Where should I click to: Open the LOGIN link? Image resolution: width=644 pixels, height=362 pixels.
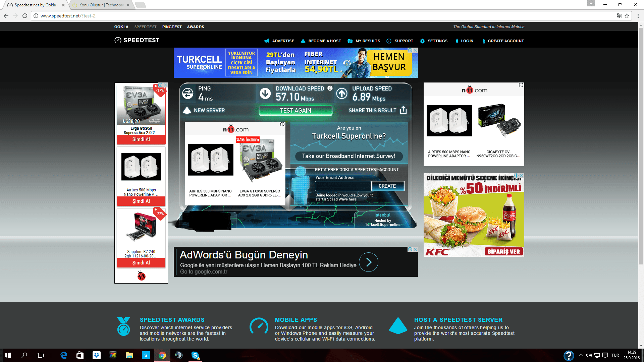tap(467, 41)
